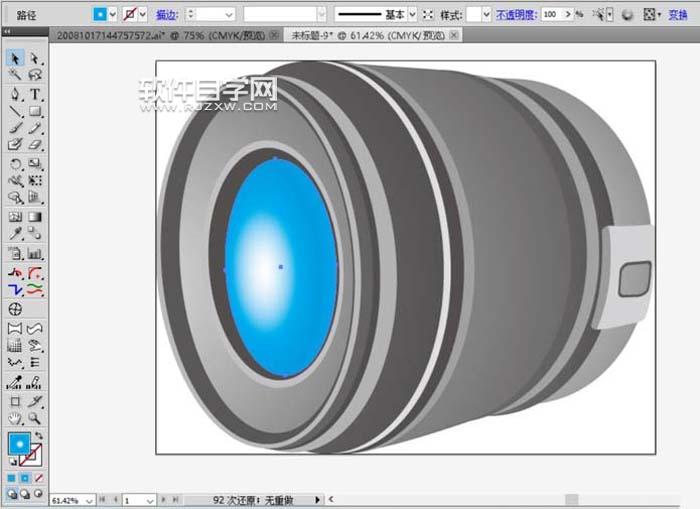The height and width of the screenshot is (509, 700).
Task: Select the black arrow Selection tool
Action: pyautogui.click(x=16, y=59)
